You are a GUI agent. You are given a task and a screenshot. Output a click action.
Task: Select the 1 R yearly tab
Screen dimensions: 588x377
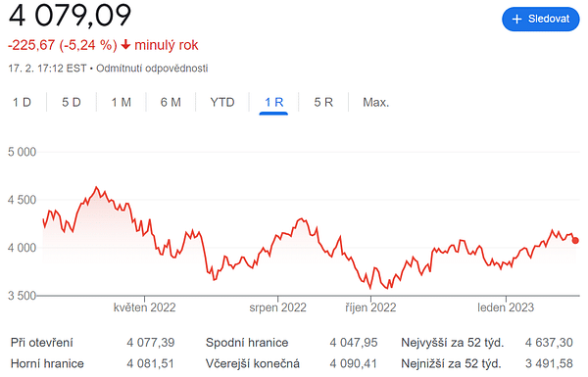coord(273,102)
